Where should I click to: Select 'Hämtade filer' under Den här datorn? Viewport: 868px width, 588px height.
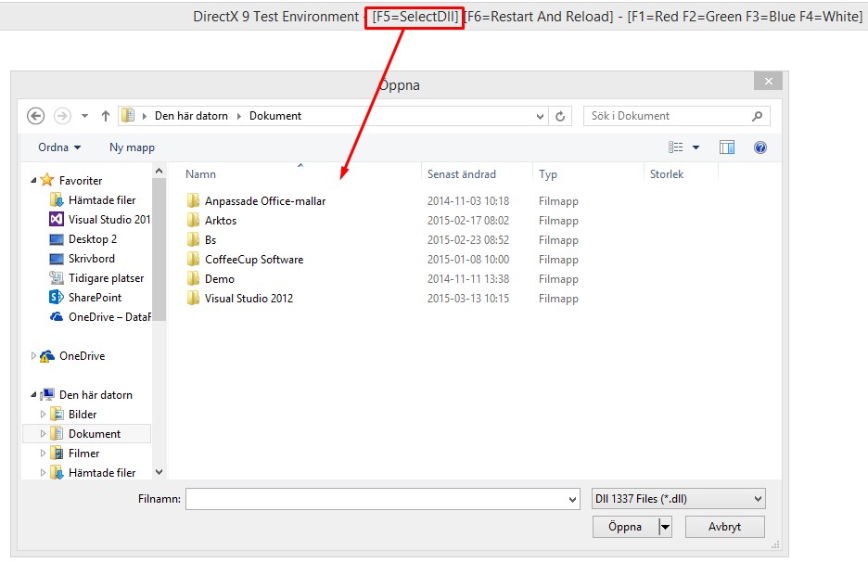(x=102, y=472)
